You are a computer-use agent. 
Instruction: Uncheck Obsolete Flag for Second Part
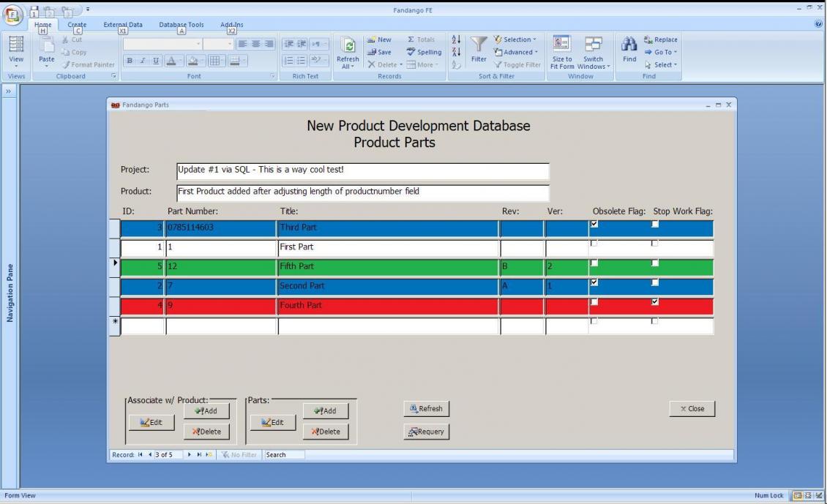click(594, 282)
